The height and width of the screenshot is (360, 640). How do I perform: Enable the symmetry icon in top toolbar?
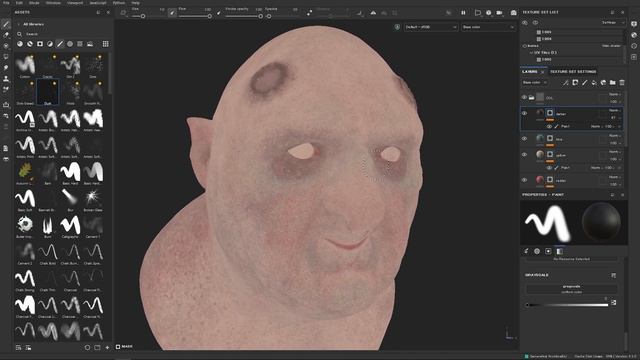point(373,13)
